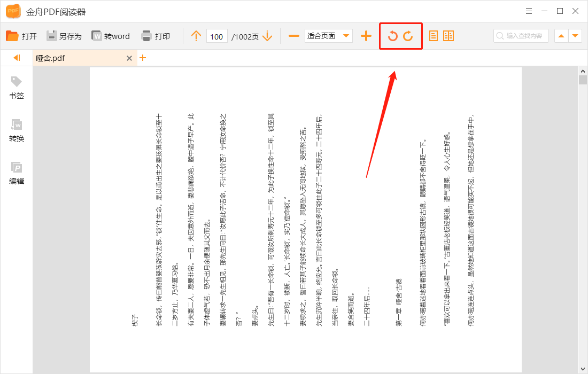Image resolution: width=588 pixels, height=374 pixels.
Task: Click the rotated text 第一章 哑舍·古镜
Action: tap(399, 302)
